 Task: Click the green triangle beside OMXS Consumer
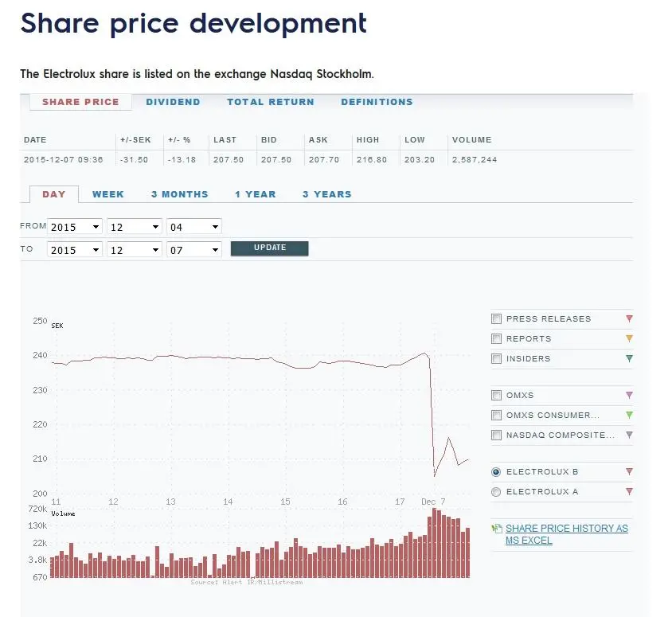(629, 415)
